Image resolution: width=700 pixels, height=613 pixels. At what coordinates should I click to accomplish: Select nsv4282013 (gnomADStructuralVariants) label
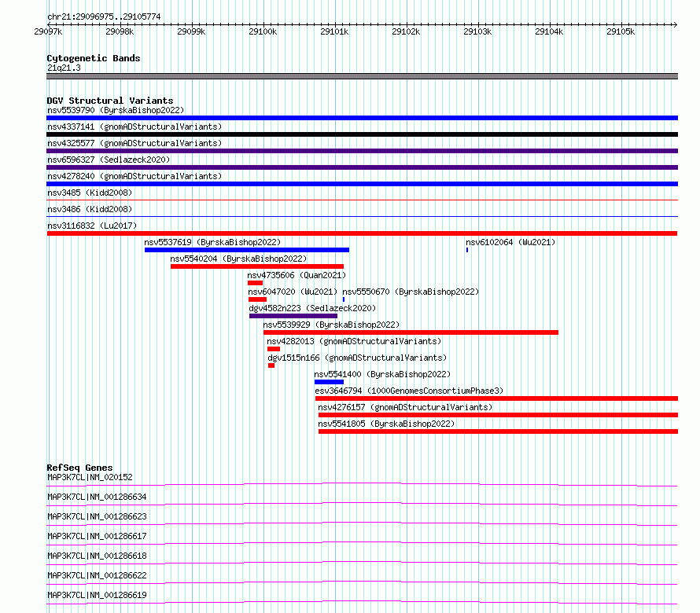tap(354, 341)
